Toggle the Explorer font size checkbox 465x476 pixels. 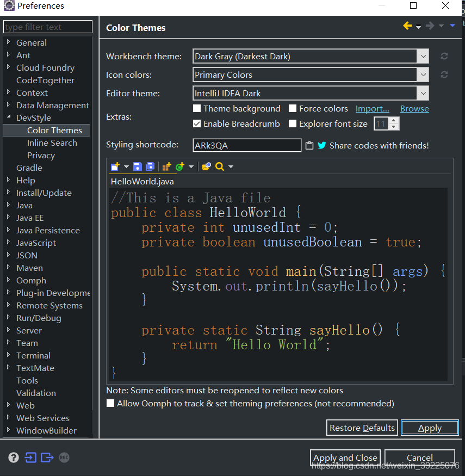[x=292, y=123]
